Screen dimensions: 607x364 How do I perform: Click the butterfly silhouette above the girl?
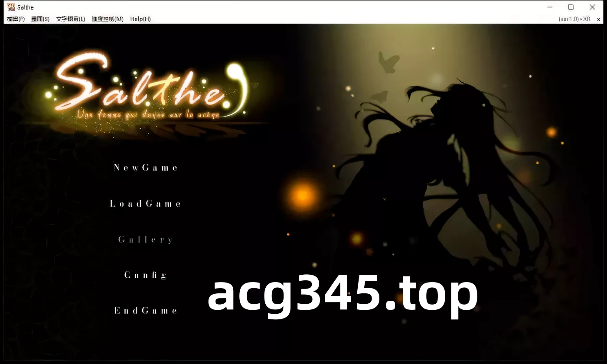pyautogui.click(x=388, y=62)
